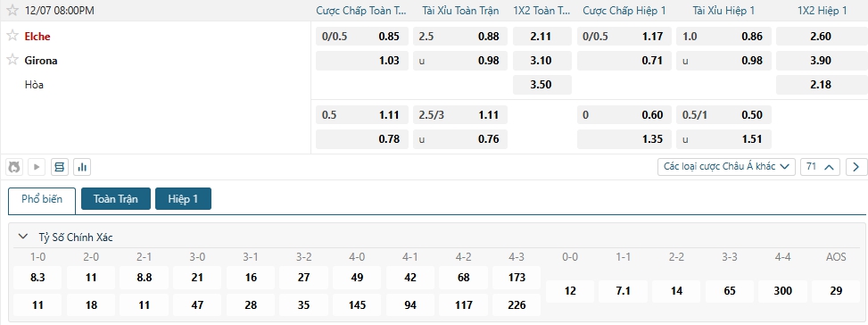Go to next with the right chevron button
This screenshot has width=868, height=325.
pos(856,167)
